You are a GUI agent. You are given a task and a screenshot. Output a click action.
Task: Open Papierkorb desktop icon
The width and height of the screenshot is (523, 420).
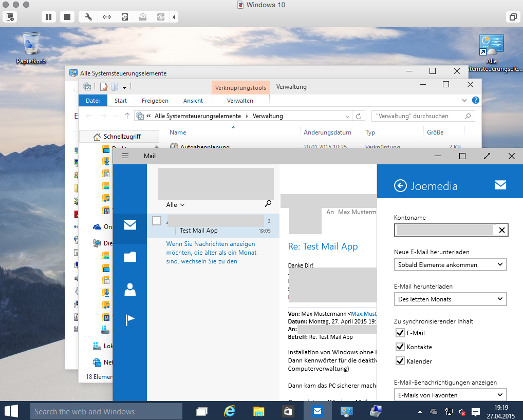coord(31,48)
